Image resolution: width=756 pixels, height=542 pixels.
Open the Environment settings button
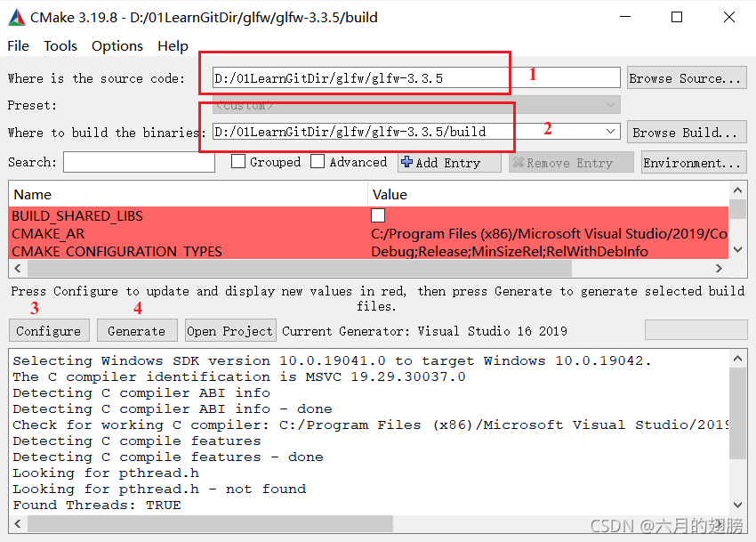click(694, 162)
